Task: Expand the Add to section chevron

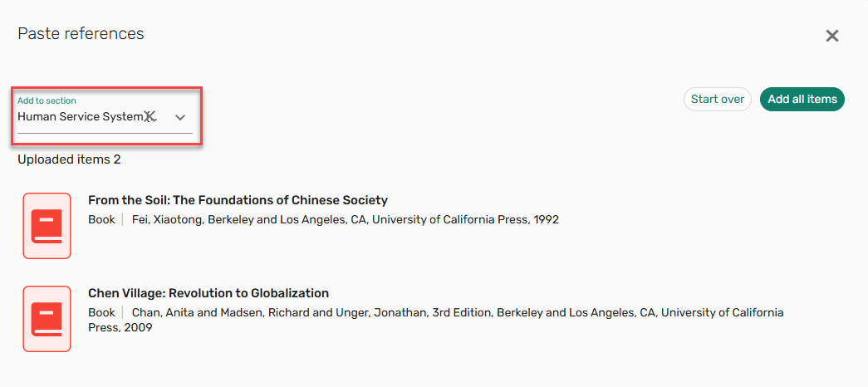Action: [180, 117]
